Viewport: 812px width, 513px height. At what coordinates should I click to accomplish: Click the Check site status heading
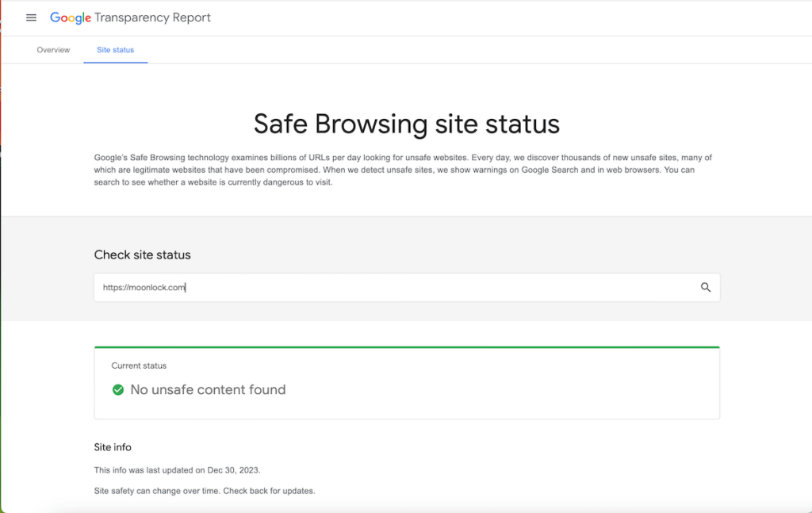tap(142, 255)
